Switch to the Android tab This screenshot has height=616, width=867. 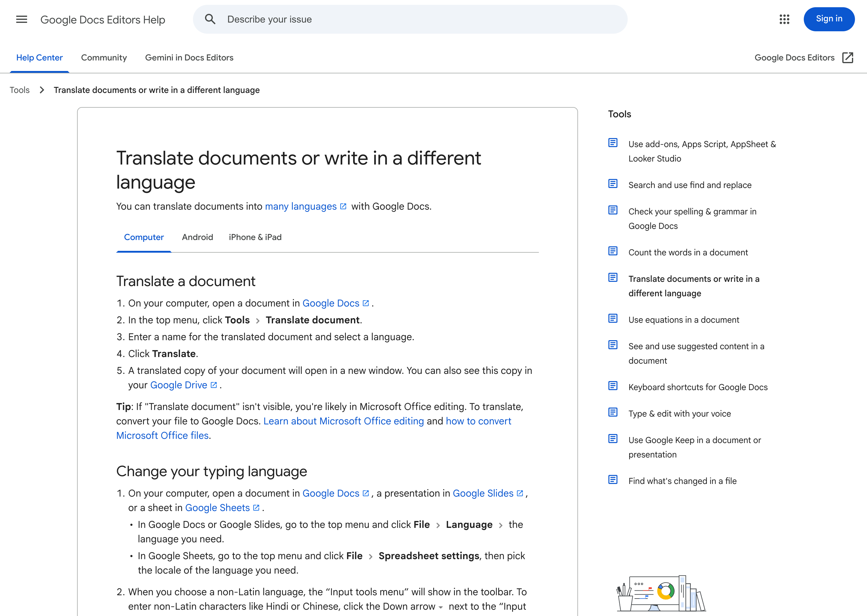click(x=197, y=237)
